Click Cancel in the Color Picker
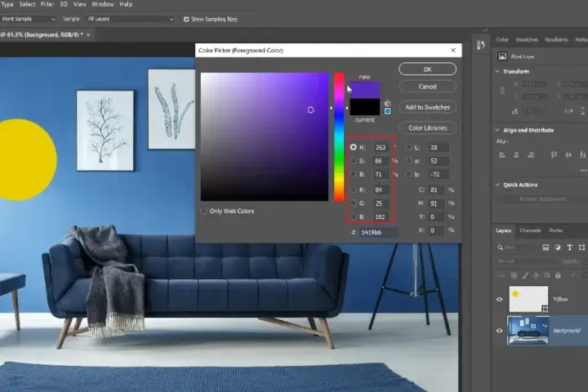 pos(427,87)
